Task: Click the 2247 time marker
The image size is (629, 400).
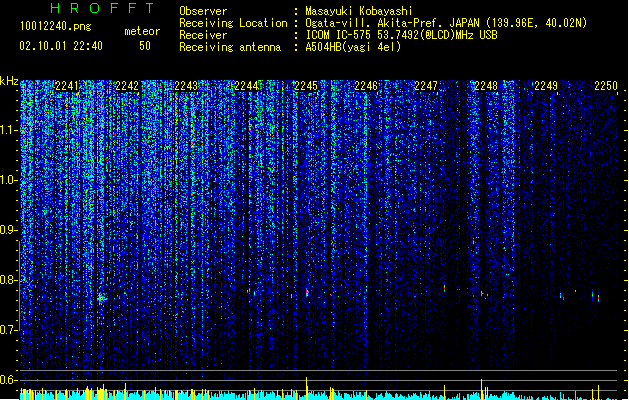Action: pos(426,86)
